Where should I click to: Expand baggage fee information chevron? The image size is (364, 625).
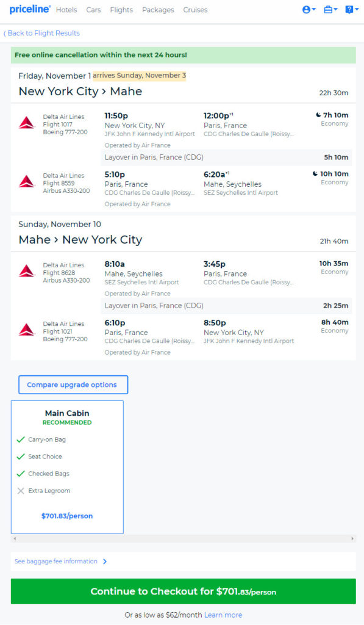(x=105, y=562)
